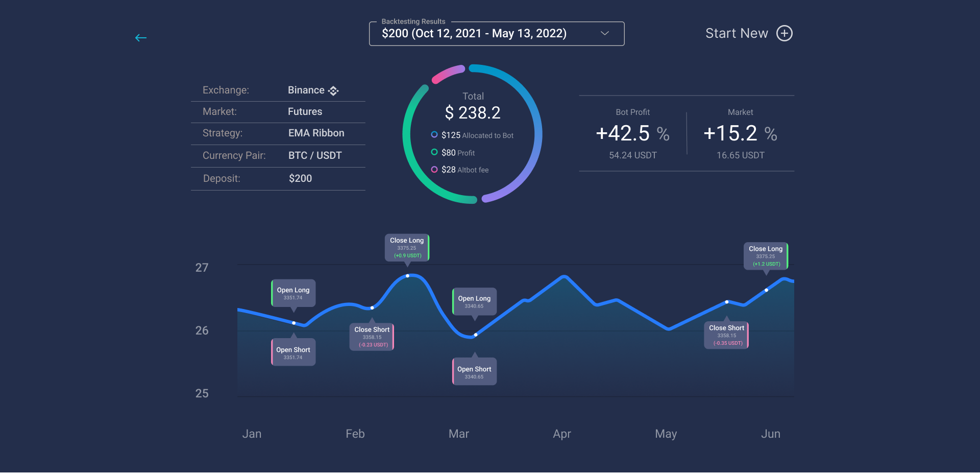
Task: Click the Open Short 3340.65 marker
Action: (474, 372)
